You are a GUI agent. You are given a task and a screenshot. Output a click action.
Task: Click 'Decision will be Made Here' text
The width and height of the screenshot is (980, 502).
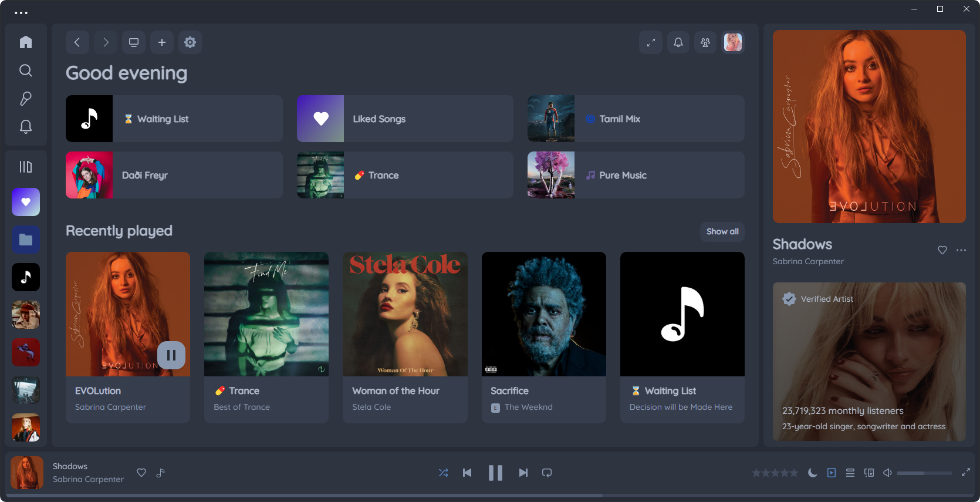tap(681, 407)
